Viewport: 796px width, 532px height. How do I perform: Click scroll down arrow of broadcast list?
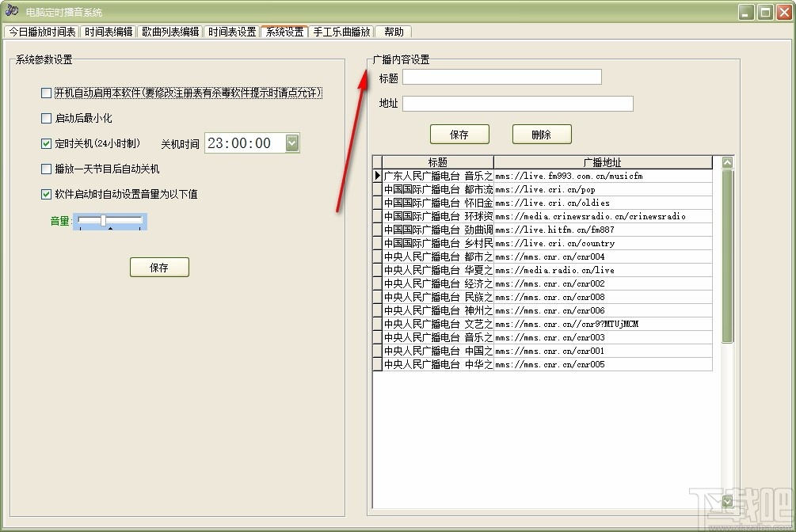point(727,501)
